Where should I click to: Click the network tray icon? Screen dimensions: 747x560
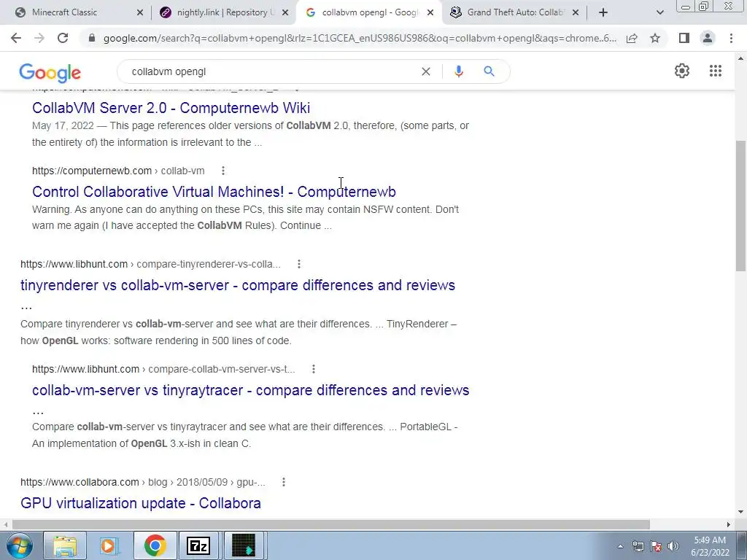tap(638, 546)
